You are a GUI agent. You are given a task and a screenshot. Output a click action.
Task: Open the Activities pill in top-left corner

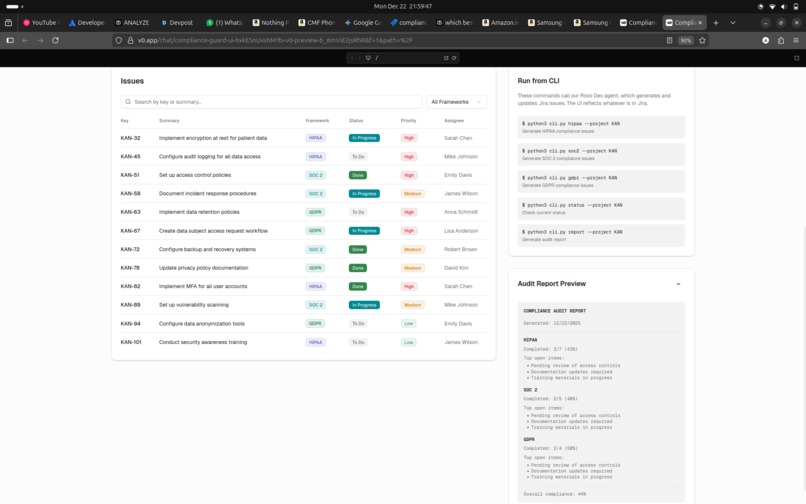click(14, 7)
